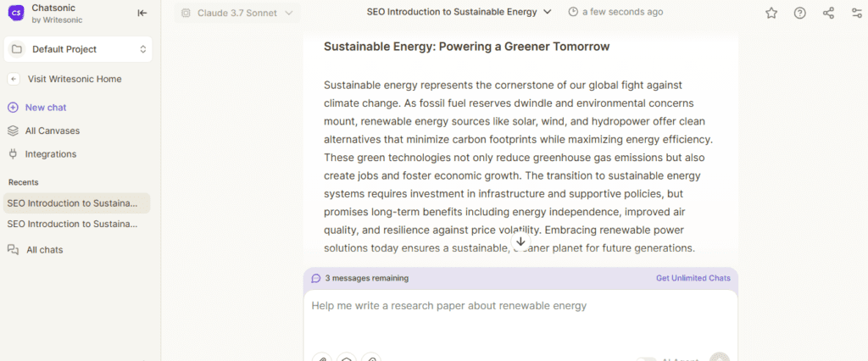Visit Writesonic Home from the sidebar
The width and height of the screenshot is (868, 361).
click(74, 79)
